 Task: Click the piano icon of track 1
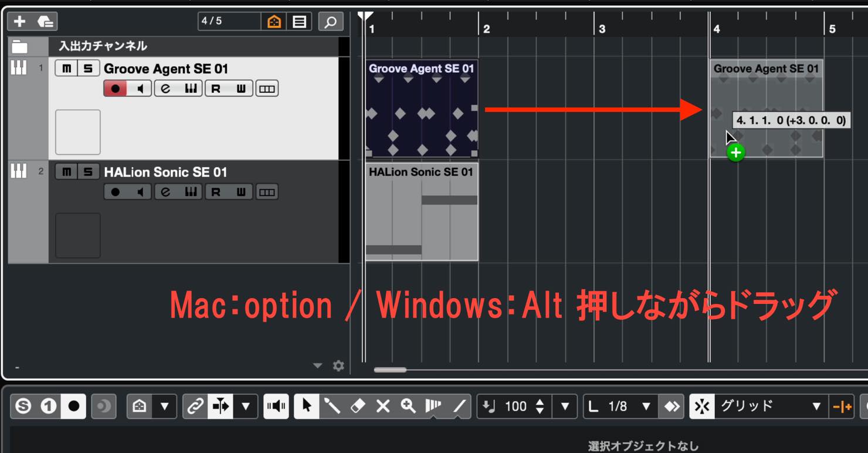(x=19, y=68)
